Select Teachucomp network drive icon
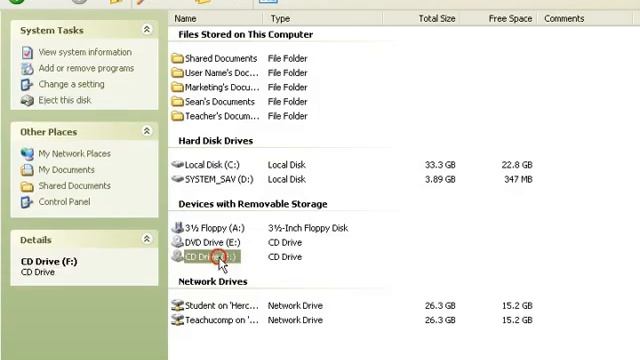The image size is (640, 360). [177, 320]
